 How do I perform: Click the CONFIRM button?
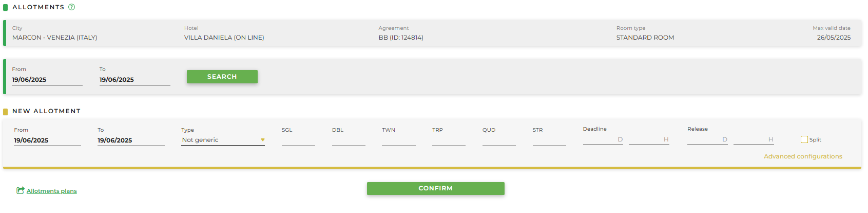coord(436,188)
